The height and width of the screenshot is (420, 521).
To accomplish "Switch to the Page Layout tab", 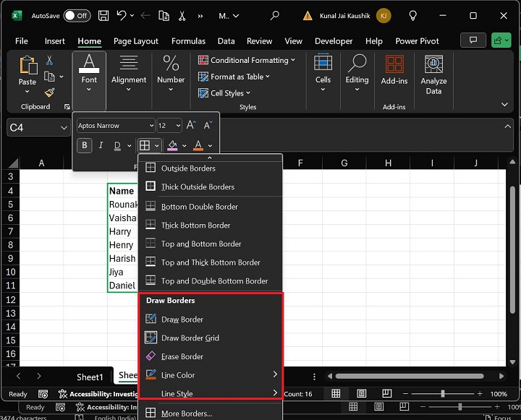I will click(x=135, y=41).
